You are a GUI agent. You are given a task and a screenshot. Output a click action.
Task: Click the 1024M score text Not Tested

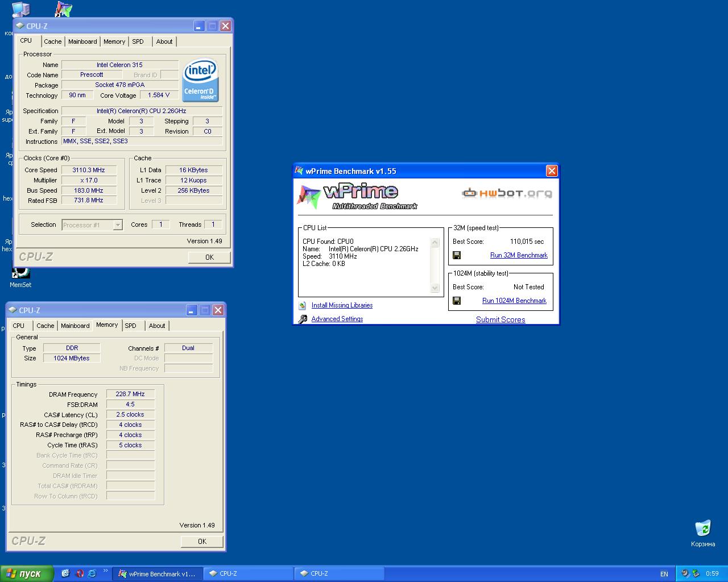(x=529, y=287)
